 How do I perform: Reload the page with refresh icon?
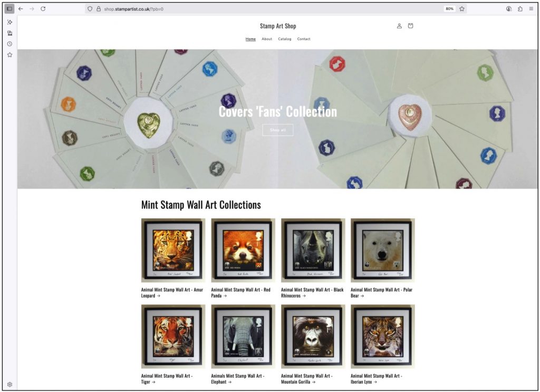(43, 8)
